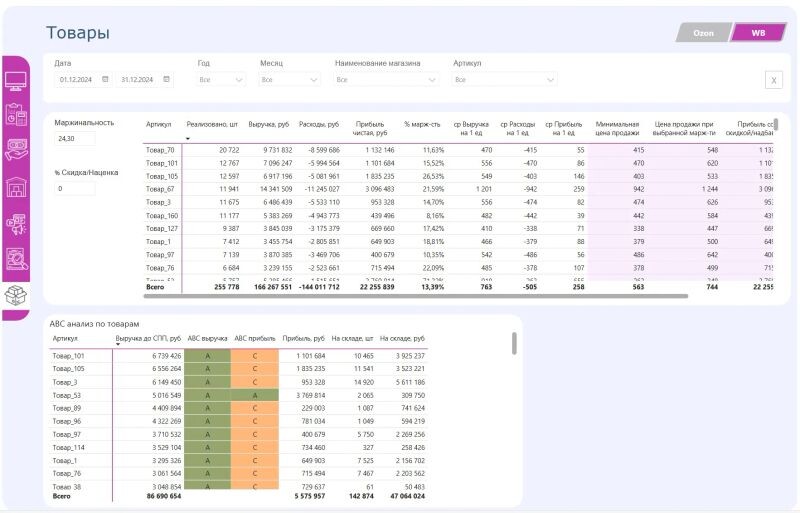The image size is (800, 513).
Task: Sort table by Выручка, руб column header
Action: click(269, 125)
